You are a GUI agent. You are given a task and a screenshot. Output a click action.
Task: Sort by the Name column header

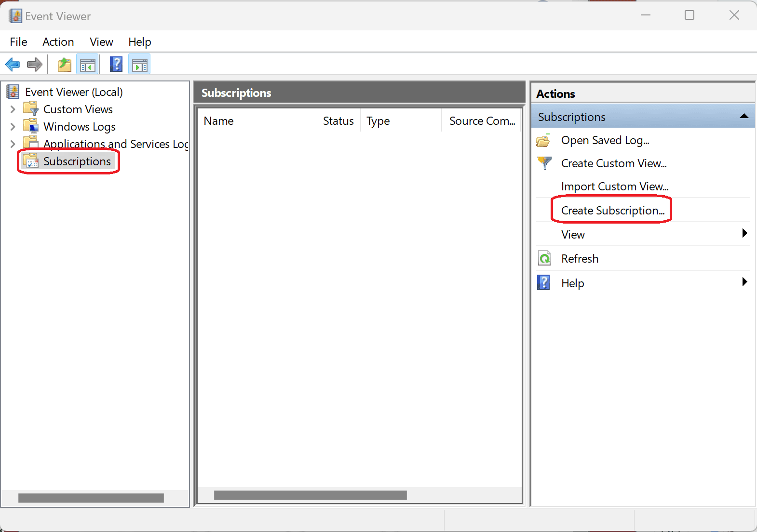[257, 121]
